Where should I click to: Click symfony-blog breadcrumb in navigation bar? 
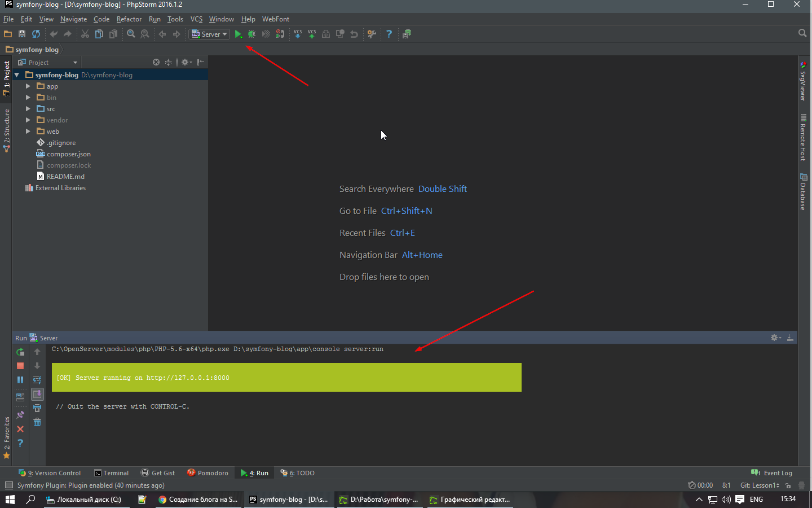pos(33,50)
